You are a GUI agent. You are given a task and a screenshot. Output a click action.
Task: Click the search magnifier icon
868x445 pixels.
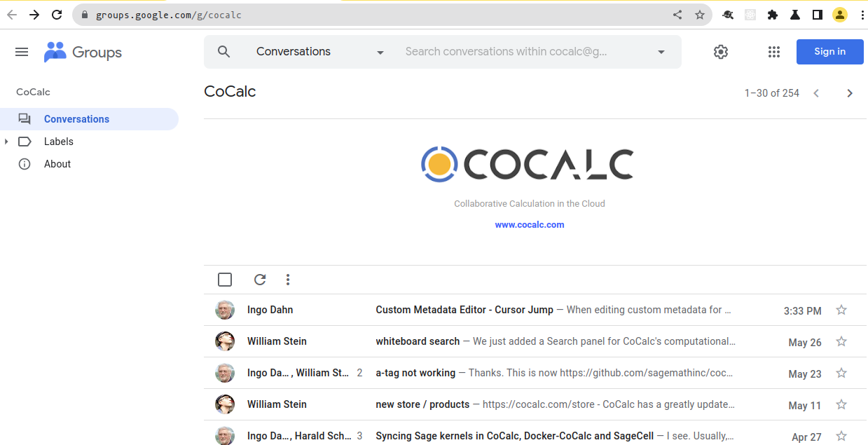(x=223, y=52)
